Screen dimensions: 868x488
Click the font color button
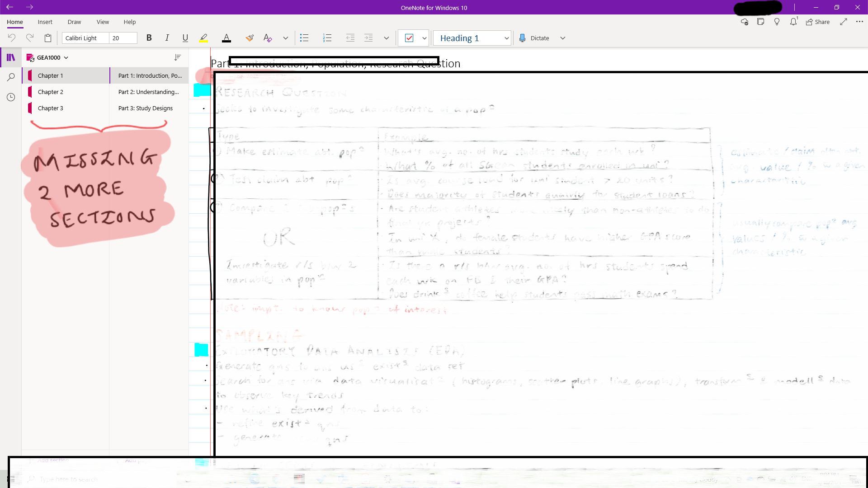[226, 38]
